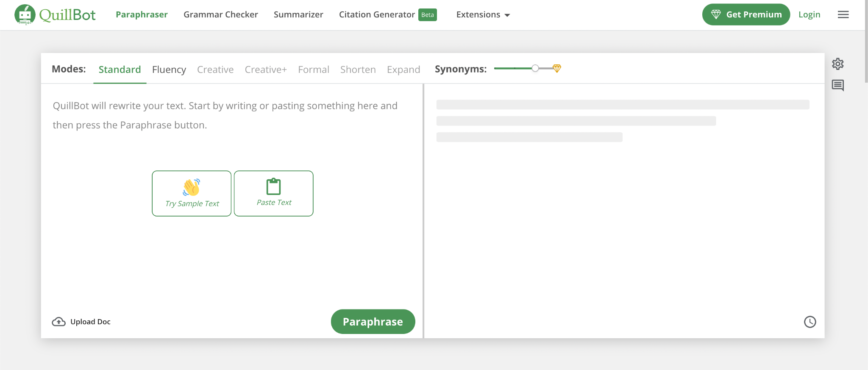Viewport: 868px width, 370px height.
Task: Choose the Formal mode
Action: (x=314, y=70)
